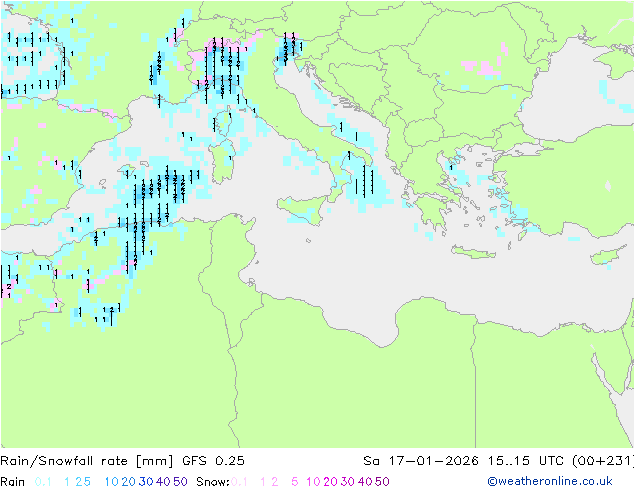Click the '(00+231)' forecast offset text
634x490 pixels.
point(603,461)
